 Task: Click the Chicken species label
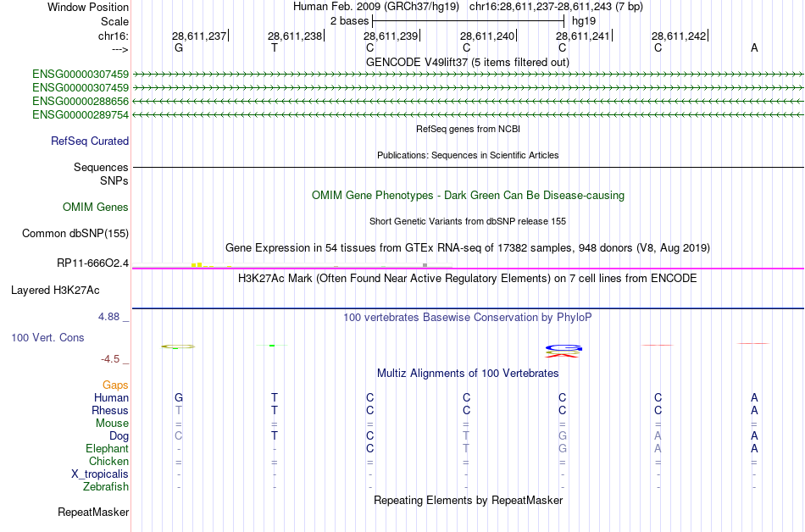pyautogui.click(x=108, y=461)
